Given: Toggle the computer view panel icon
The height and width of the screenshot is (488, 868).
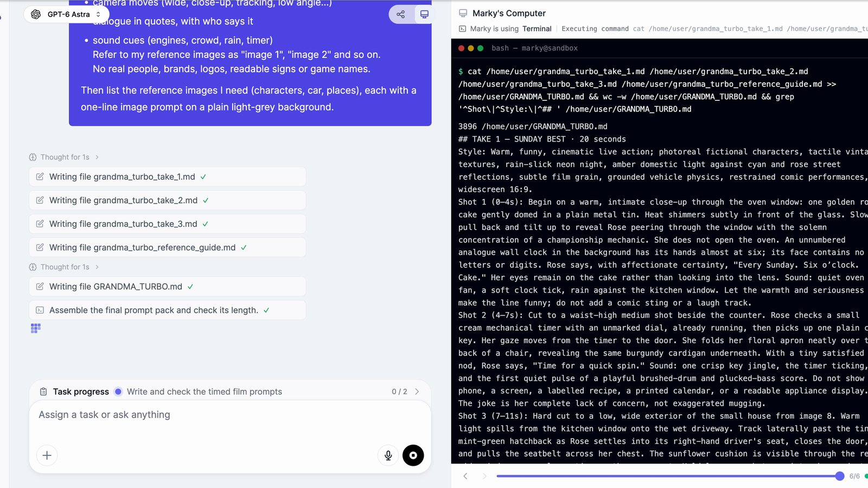Looking at the screenshot, I should pyautogui.click(x=424, y=14).
